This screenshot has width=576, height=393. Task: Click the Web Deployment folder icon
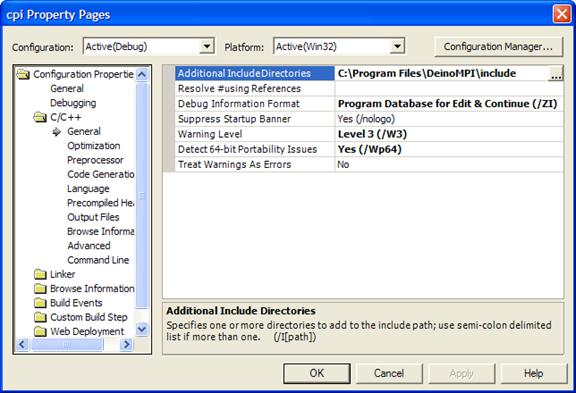(40, 332)
